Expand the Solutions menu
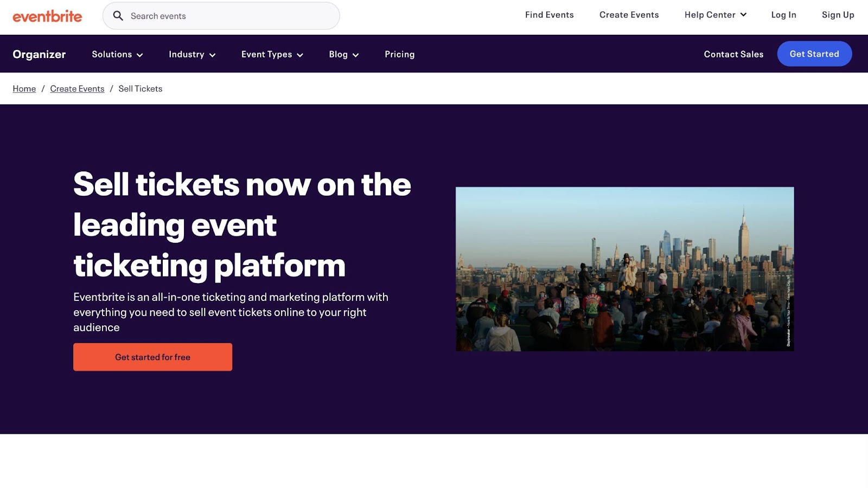The image size is (868, 488). pos(117,54)
